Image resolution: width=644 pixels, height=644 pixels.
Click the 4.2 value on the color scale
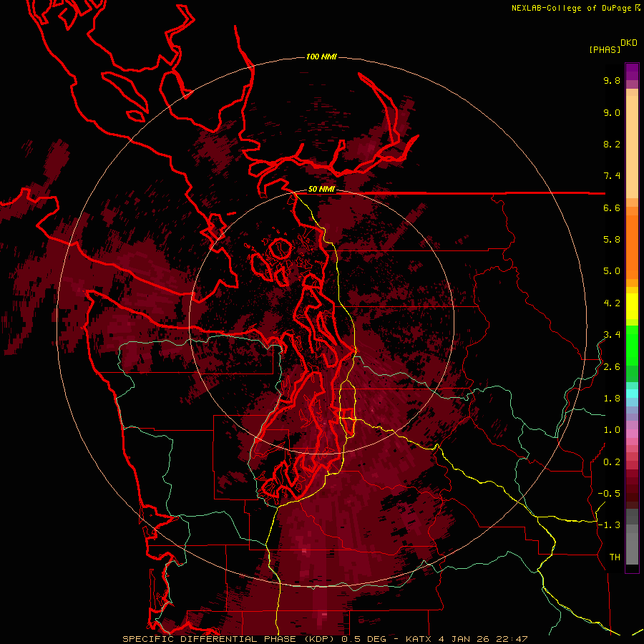pos(612,303)
